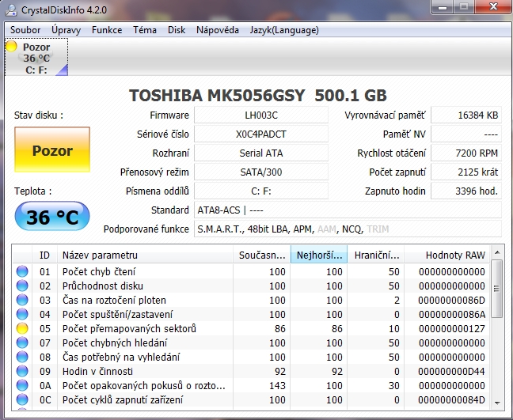Click blue status dot for ID 08
Screen dimensions: 513x420
pos(22,357)
